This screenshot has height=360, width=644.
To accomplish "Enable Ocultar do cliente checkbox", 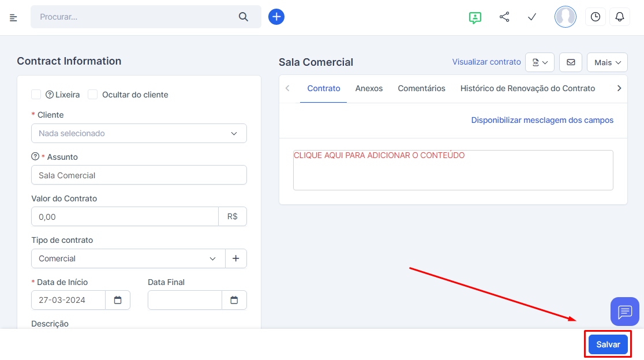I will click(93, 95).
